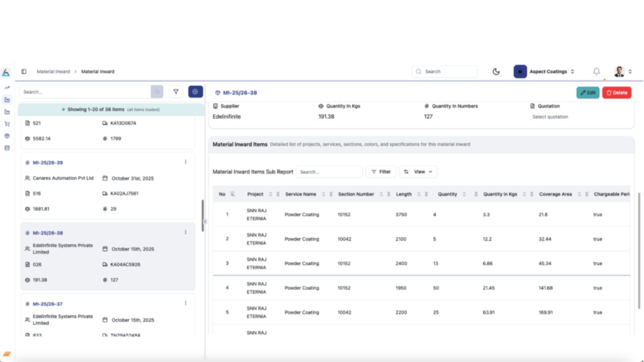Click the Edit button
Screen dimensions: 644x362
coord(588,93)
